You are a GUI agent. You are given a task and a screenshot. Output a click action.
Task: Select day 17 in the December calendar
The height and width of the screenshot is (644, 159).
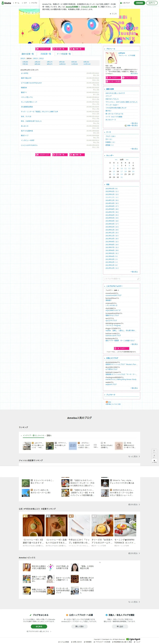[x=121, y=172]
